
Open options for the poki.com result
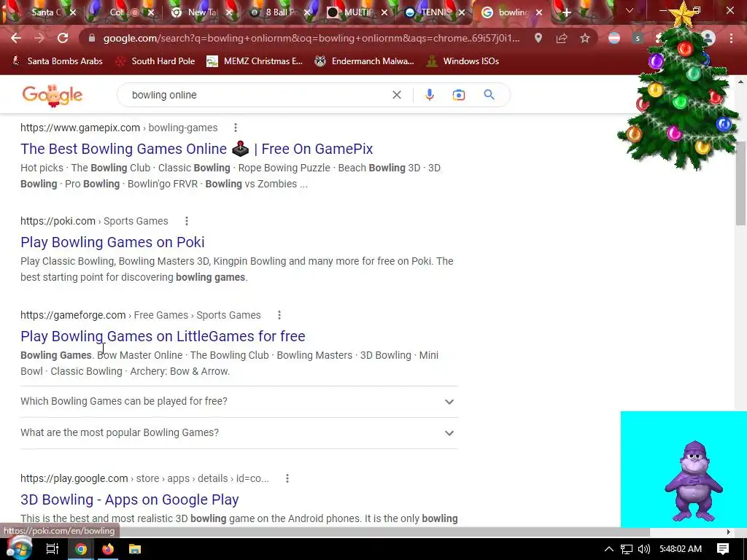coord(186,221)
